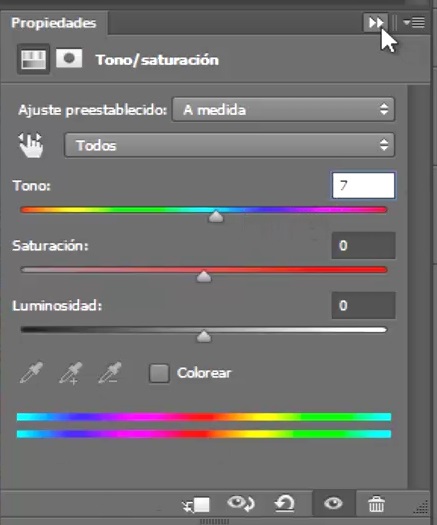Select the Propiedades tab

coord(54,23)
